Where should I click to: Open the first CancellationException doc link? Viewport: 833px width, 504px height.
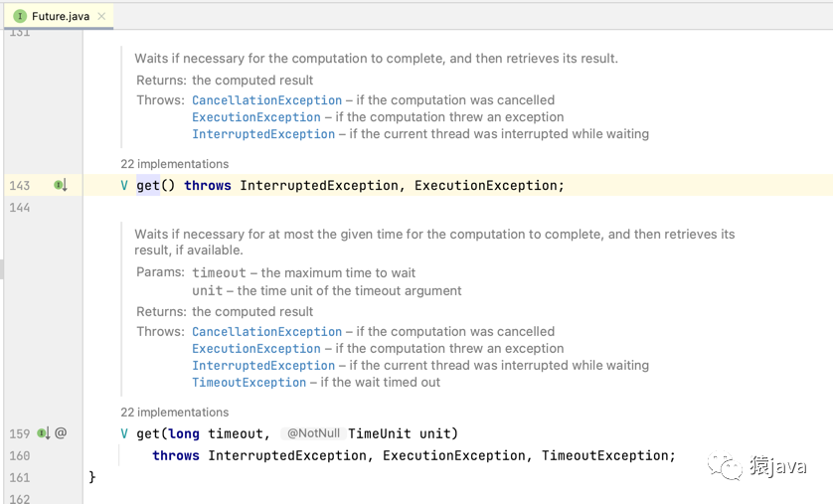click(266, 100)
